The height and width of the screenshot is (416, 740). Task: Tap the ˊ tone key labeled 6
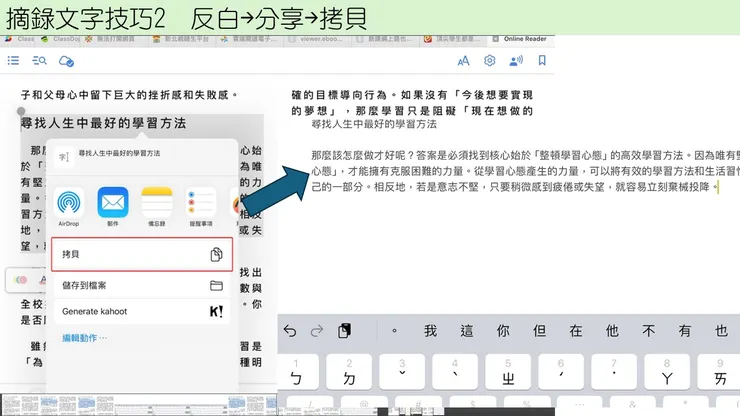[x=561, y=372]
